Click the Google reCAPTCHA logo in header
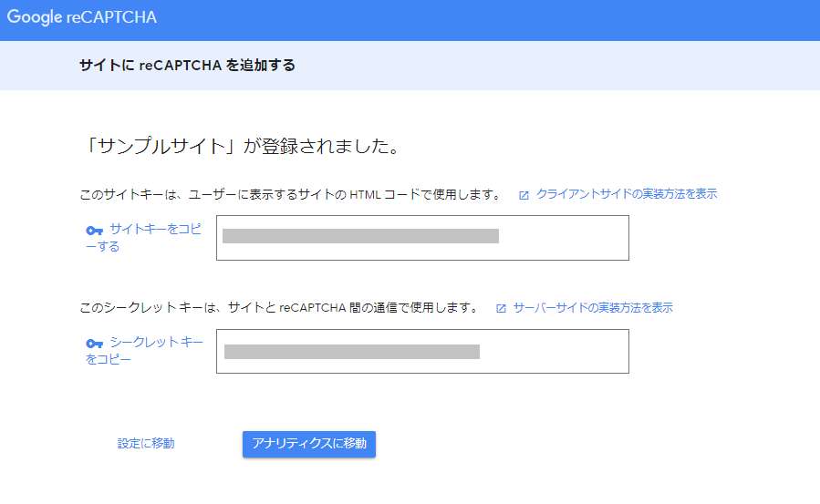 coord(81,17)
